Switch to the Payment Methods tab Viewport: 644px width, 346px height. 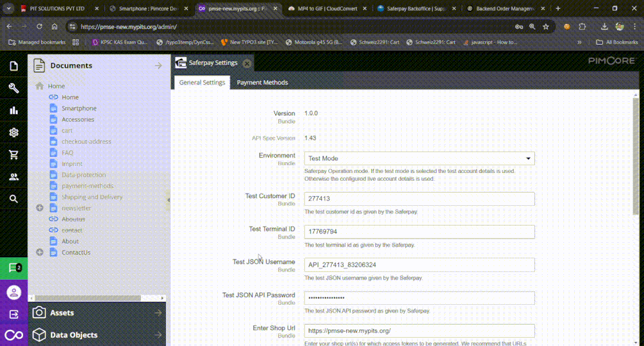pos(262,82)
